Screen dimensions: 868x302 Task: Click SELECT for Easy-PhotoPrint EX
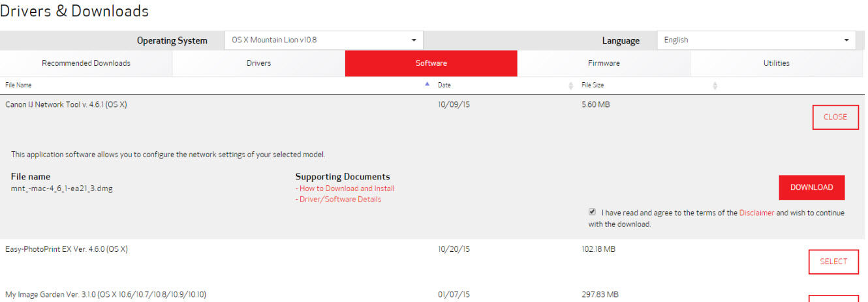tap(833, 262)
